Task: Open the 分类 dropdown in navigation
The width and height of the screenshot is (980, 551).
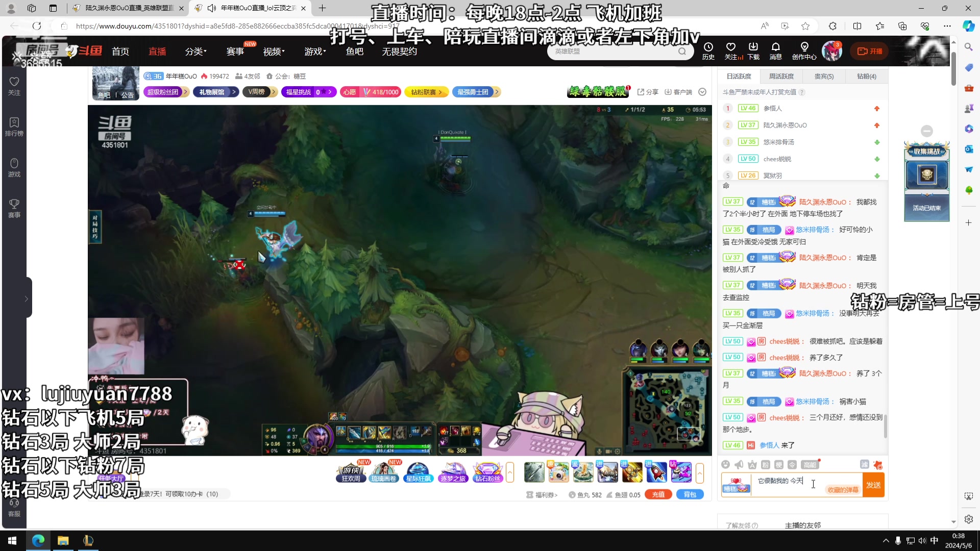Action: tap(195, 52)
